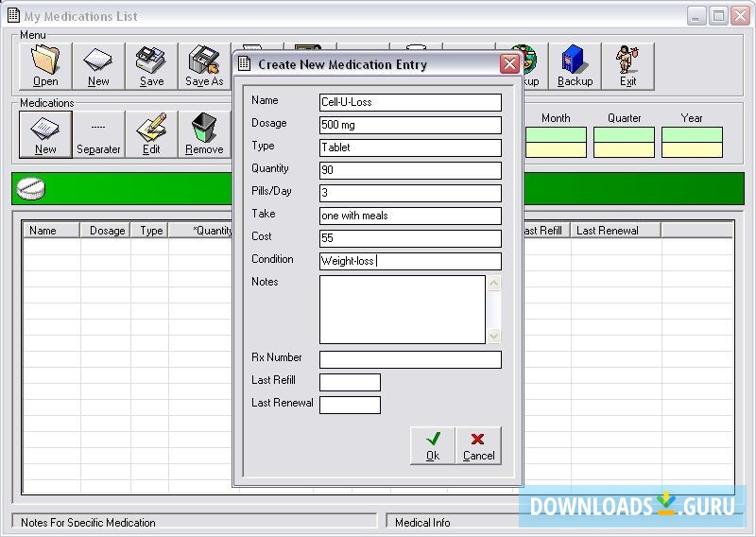Maximize the My Medications List window

click(718, 16)
